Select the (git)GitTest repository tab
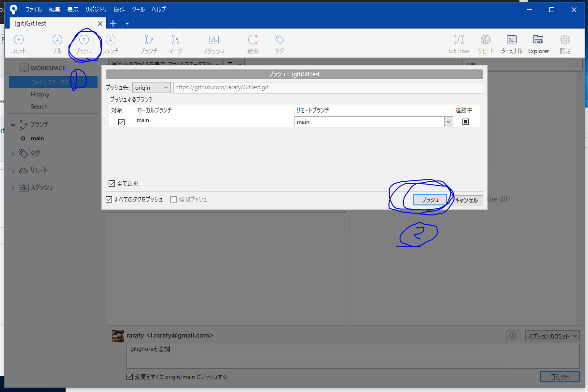Viewport: 588px width, 392px height. click(48, 23)
